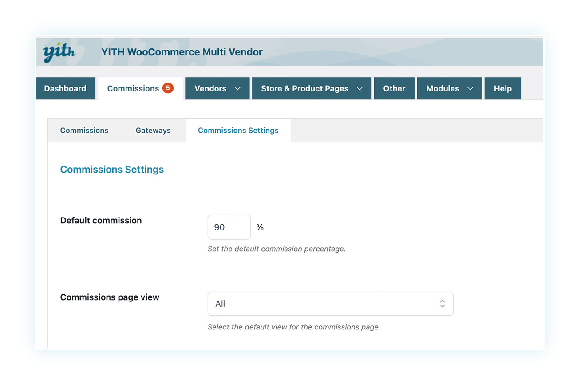577x392 pixels.
Task: Open the Vendors tab label
Action: coord(210,89)
